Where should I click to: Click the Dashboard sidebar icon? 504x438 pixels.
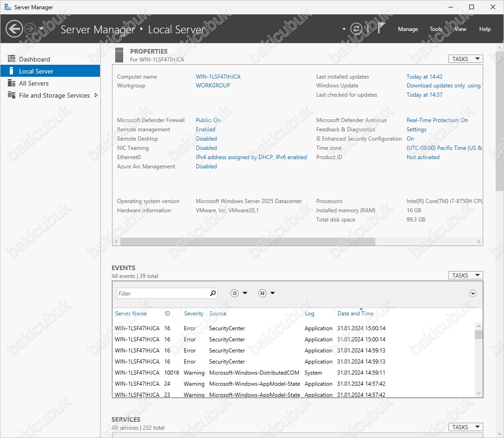click(12, 59)
